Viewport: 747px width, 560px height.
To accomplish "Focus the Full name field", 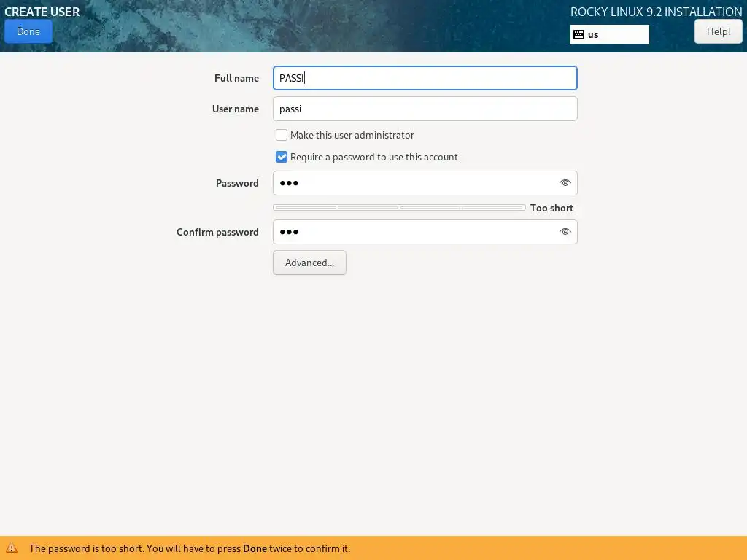I will point(425,78).
